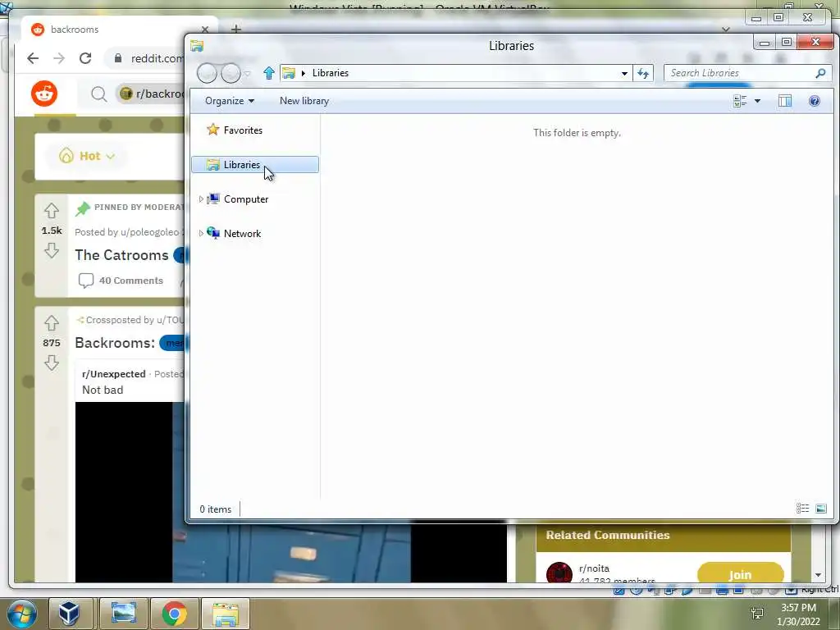Open the picture viewer taskbar icon

coord(124,614)
